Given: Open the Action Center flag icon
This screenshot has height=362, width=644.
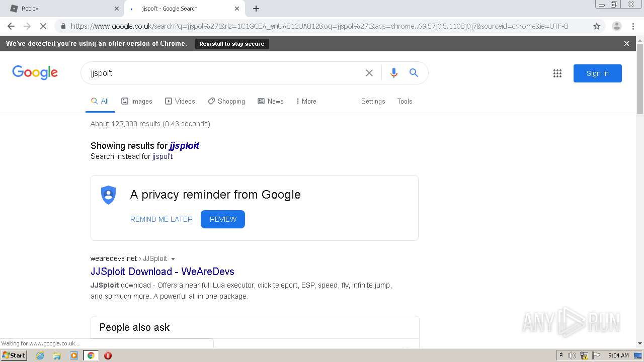Looking at the screenshot, I should (x=596, y=355).
